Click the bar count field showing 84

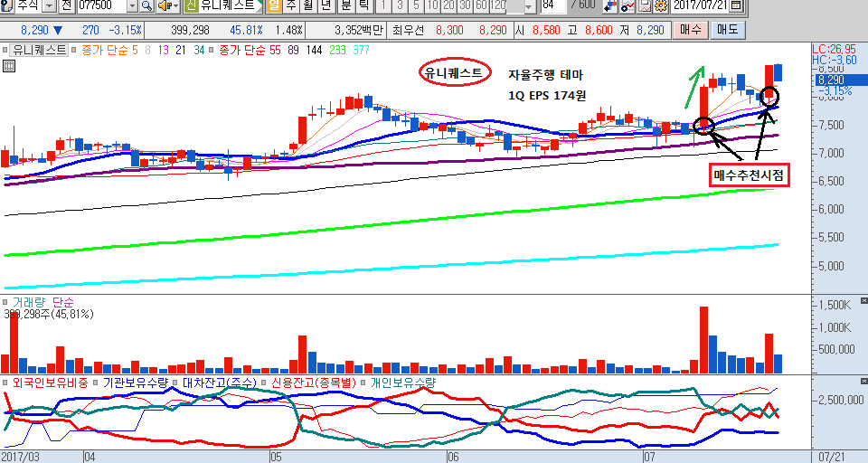(x=553, y=6)
